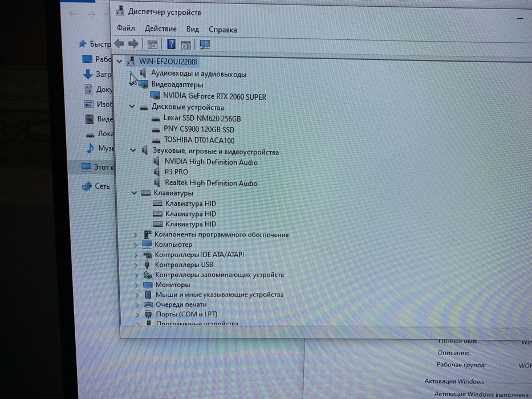The height and width of the screenshot is (399, 532).
Task: Open Рабочий стол in Explorer sidebar
Action: coord(97,59)
